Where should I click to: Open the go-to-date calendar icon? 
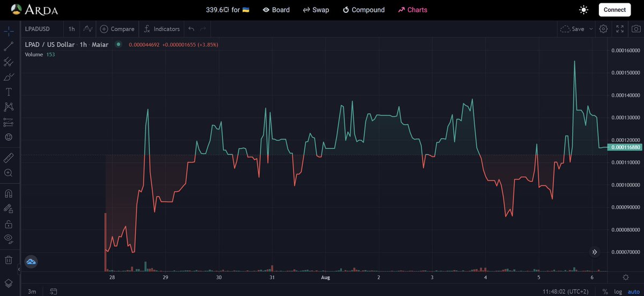(54, 291)
